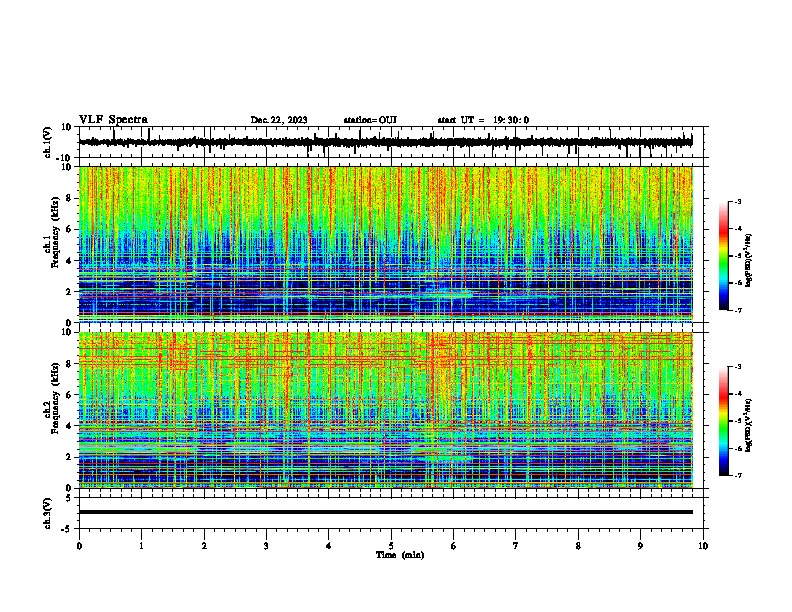Click the "8" kHz tick on ch.1 spectrogram

point(69,198)
